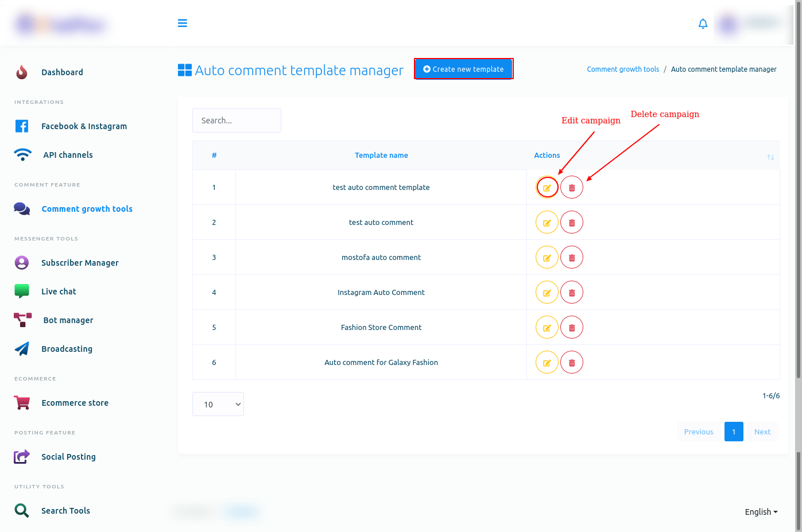Screen dimensions: 802x532
Task: Go to Bot manager in sidebar
Action: pyautogui.click(x=68, y=320)
